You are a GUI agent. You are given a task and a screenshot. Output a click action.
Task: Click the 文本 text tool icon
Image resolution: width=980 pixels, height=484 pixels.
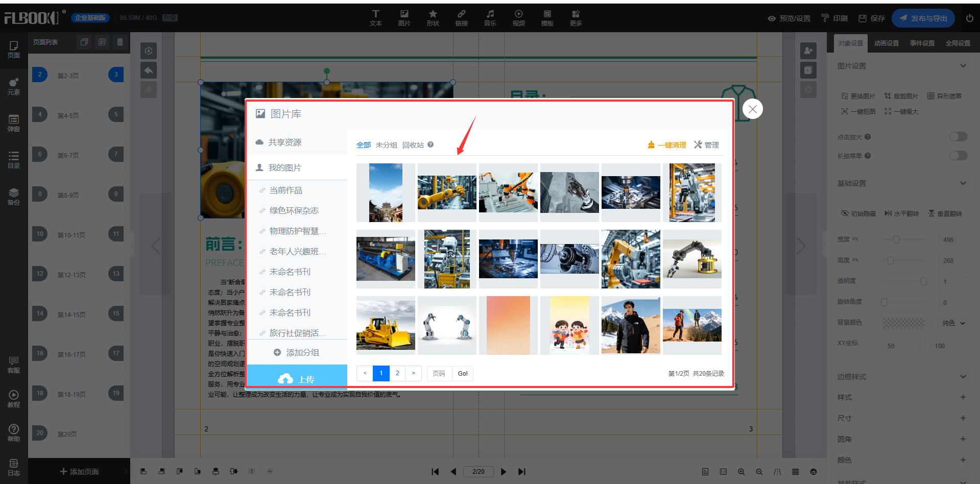coord(375,17)
